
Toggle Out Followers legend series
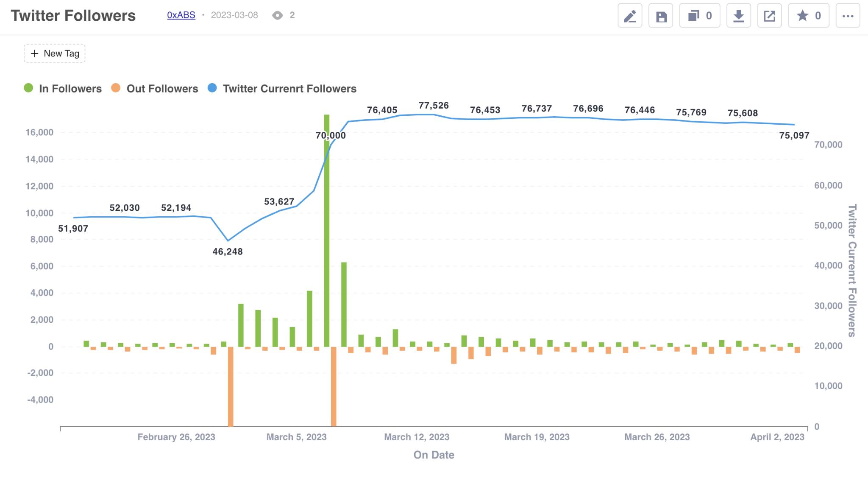(155, 89)
